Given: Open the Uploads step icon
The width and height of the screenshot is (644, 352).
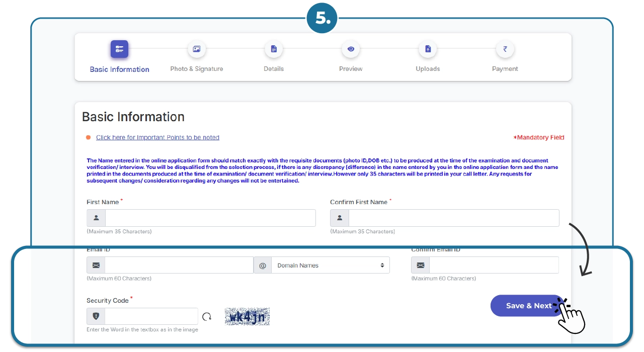Looking at the screenshot, I should pos(428,49).
